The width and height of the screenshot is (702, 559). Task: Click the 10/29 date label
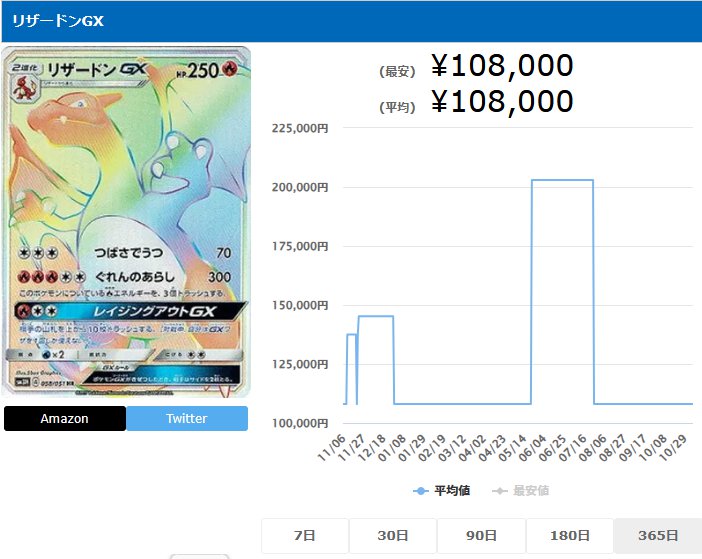[673, 448]
